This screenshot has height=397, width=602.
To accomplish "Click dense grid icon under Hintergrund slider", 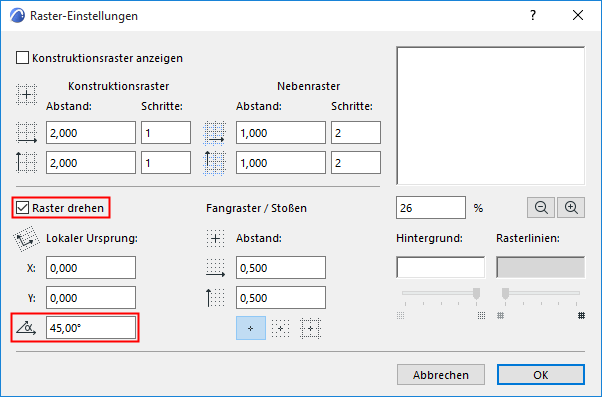I will point(481,316).
